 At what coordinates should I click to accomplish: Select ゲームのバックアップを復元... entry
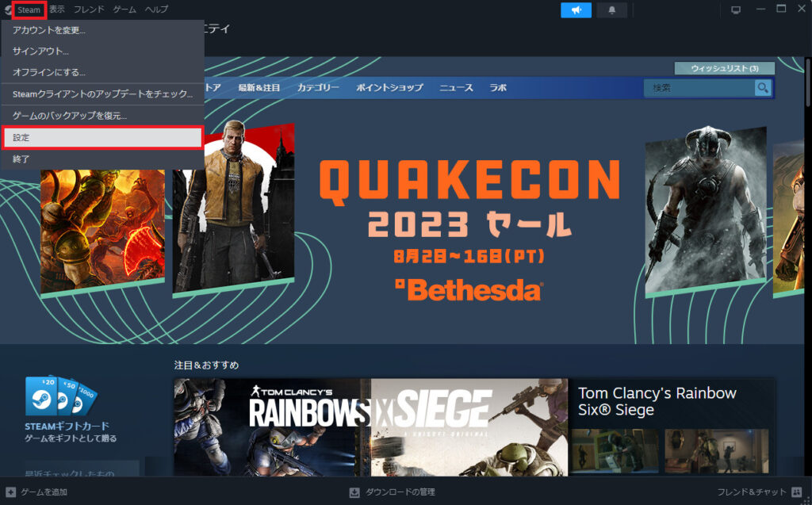click(102, 116)
